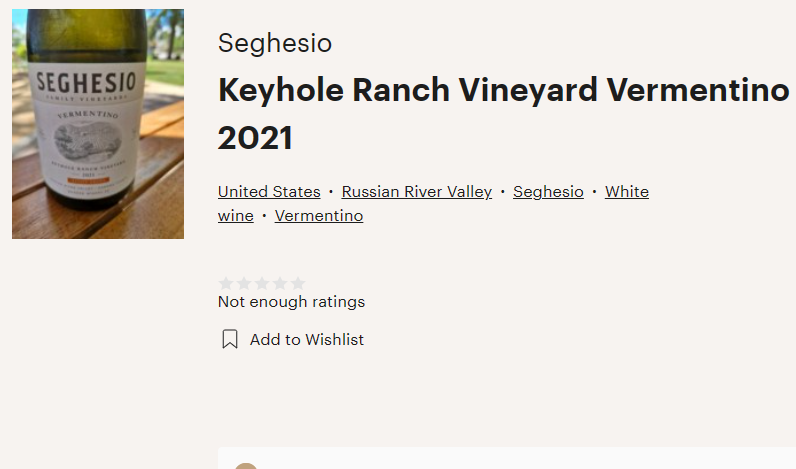This screenshot has width=796, height=469.
Task: Select the first rating star
Action: point(225,283)
